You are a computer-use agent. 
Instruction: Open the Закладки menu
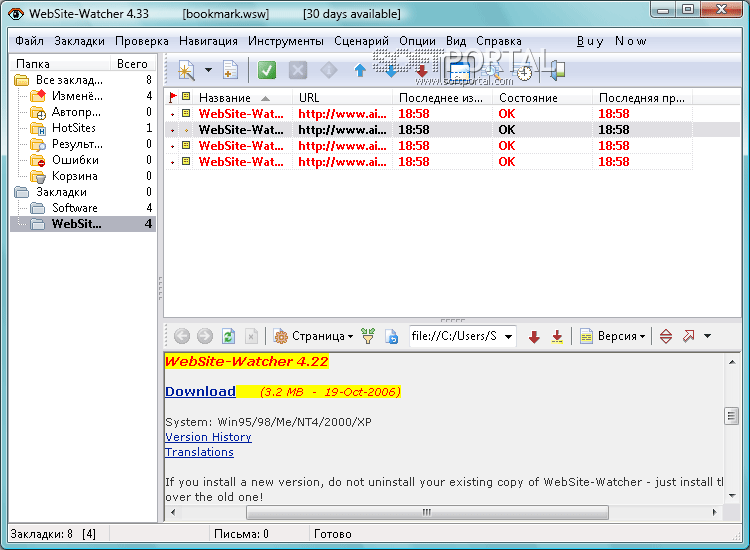click(x=79, y=41)
